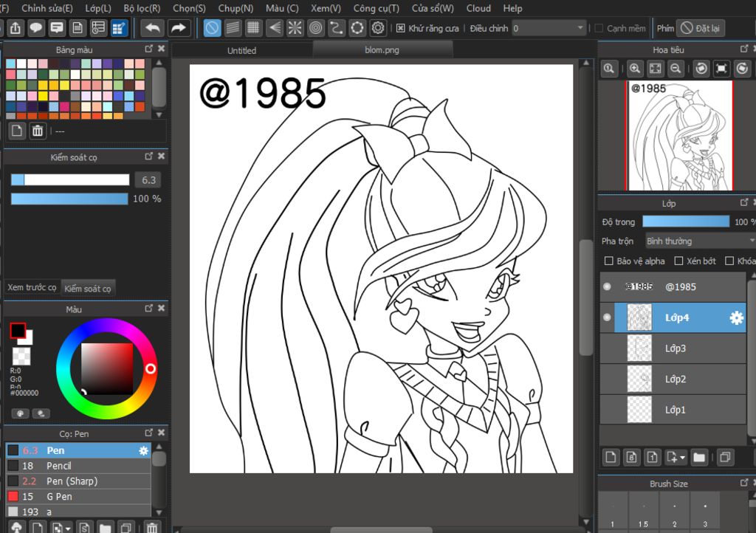The height and width of the screenshot is (533, 756).
Task: Open Pha trộn blending mode dropdown
Action: click(x=700, y=241)
